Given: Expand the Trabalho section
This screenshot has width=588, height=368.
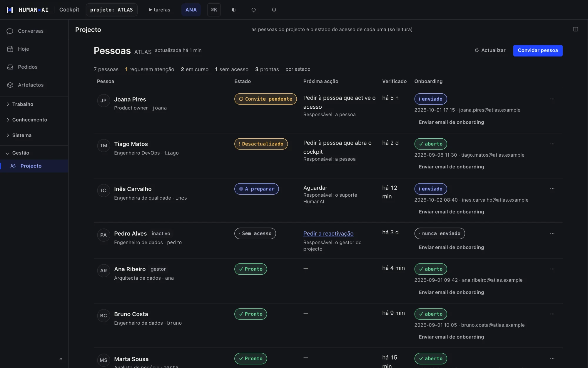Looking at the screenshot, I should tap(34, 104).
